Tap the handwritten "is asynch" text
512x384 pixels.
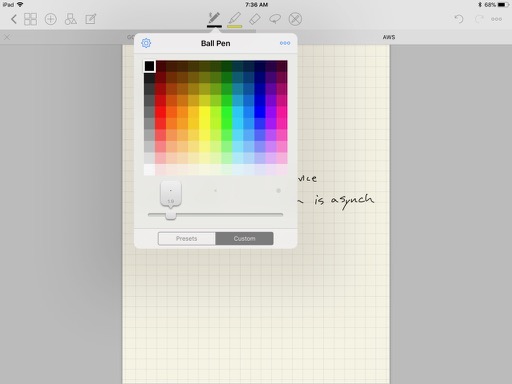tap(344, 201)
